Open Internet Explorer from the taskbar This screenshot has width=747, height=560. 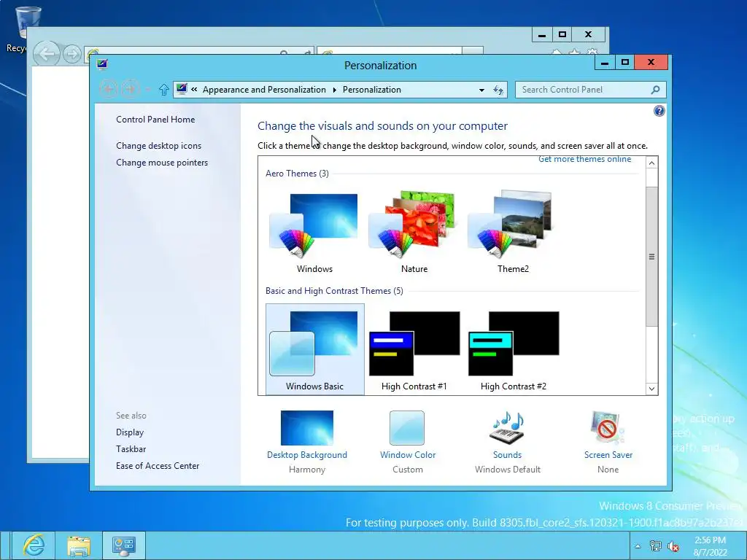click(34, 545)
